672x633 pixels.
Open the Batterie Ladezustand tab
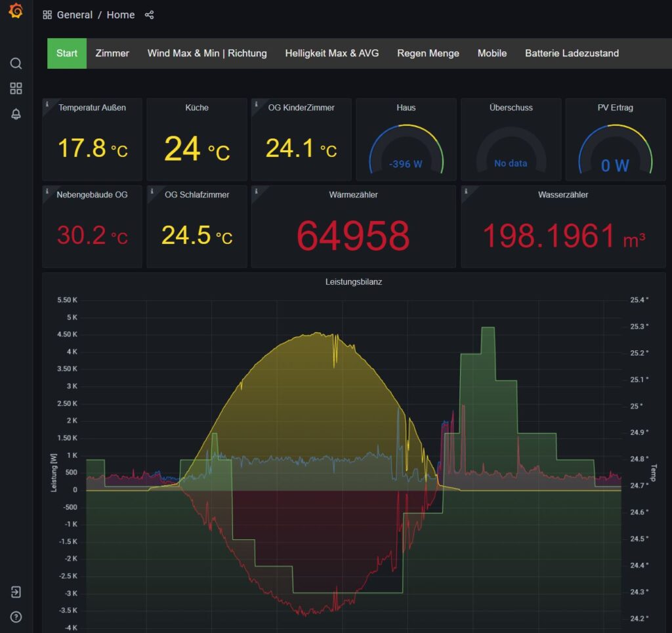pos(572,53)
